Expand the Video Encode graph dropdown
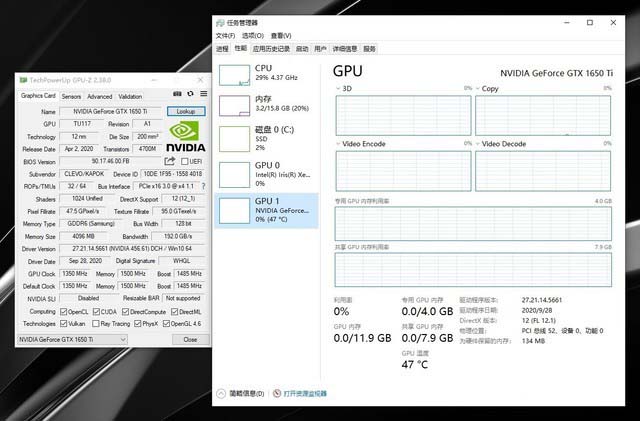The width and height of the screenshot is (640, 421). click(x=338, y=143)
